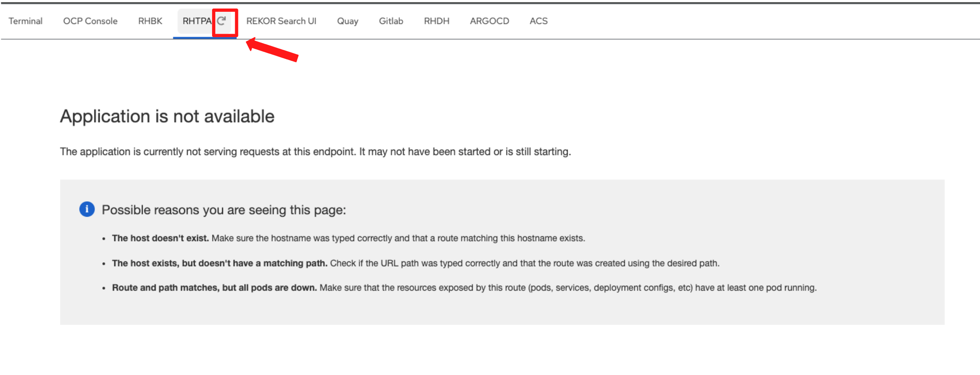Click the RHTPA tab label
980x375 pixels.
coord(197,21)
